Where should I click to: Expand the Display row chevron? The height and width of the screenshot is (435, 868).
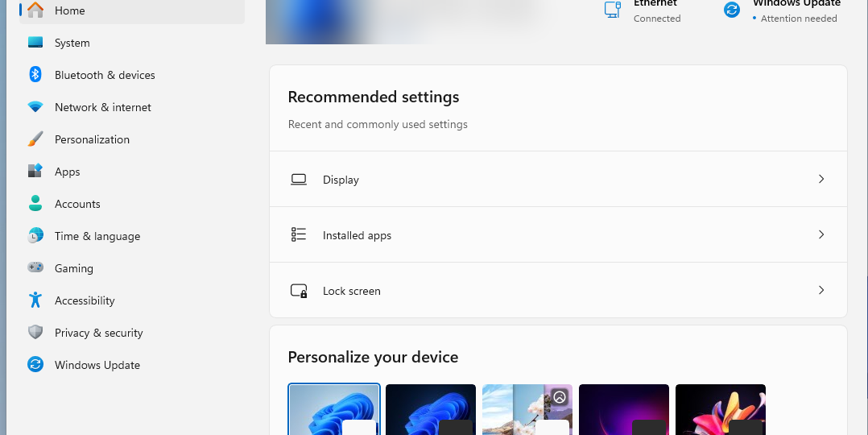821,179
